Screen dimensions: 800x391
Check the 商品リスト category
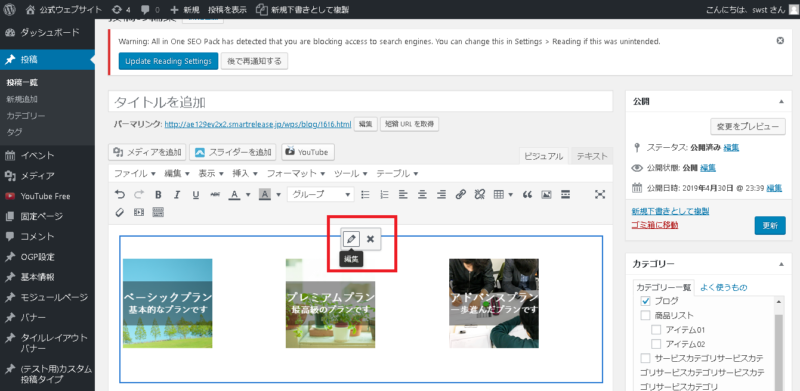click(645, 315)
